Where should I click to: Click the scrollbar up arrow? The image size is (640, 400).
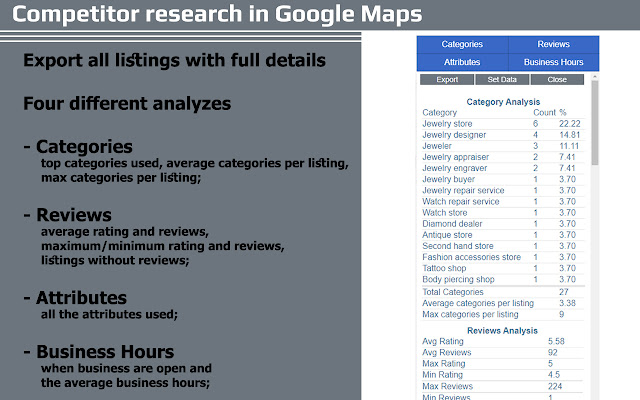click(x=595, y=77)
